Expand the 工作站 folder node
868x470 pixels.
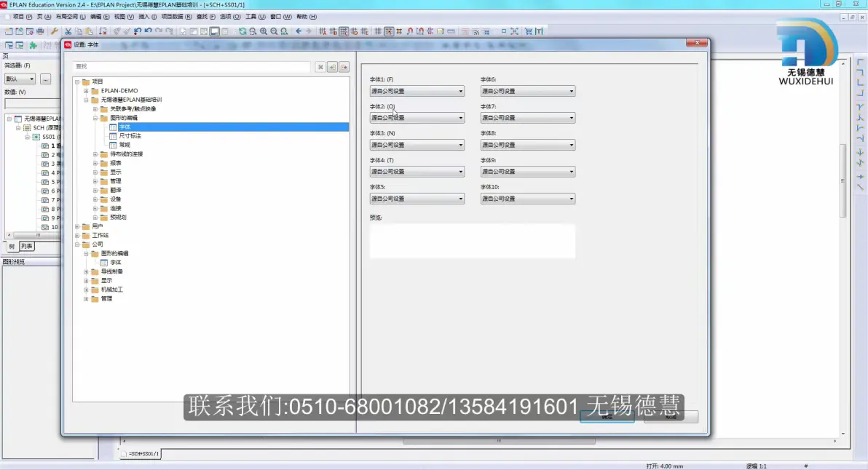point(77,236)
